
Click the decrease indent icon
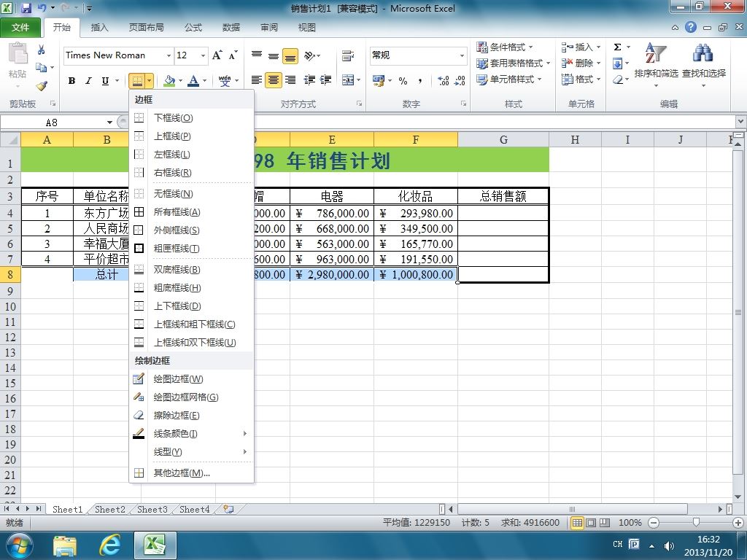pyautogui.click(x=309, y=80)
